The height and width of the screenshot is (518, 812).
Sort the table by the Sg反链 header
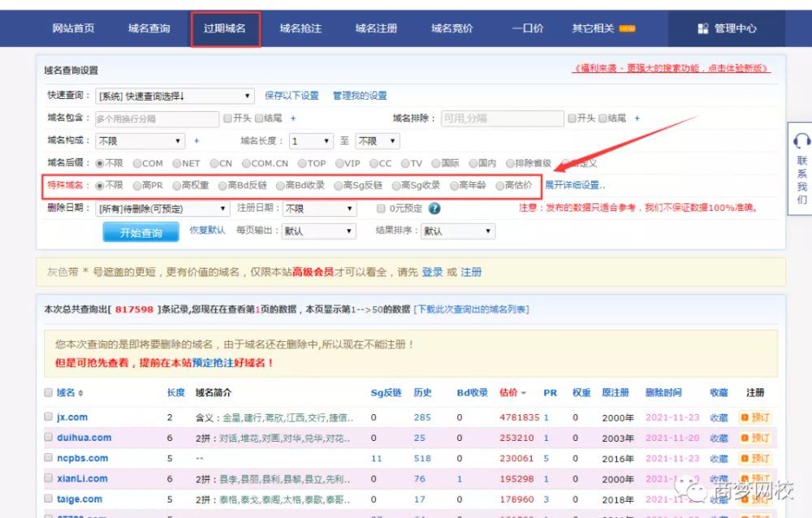click(386, 393)
